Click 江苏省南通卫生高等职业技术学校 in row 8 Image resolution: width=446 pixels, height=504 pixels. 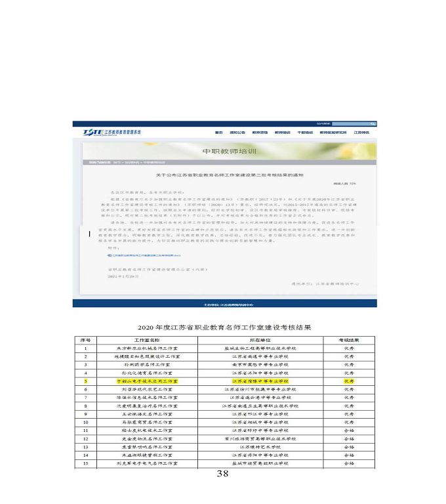(x=260, y=406)
